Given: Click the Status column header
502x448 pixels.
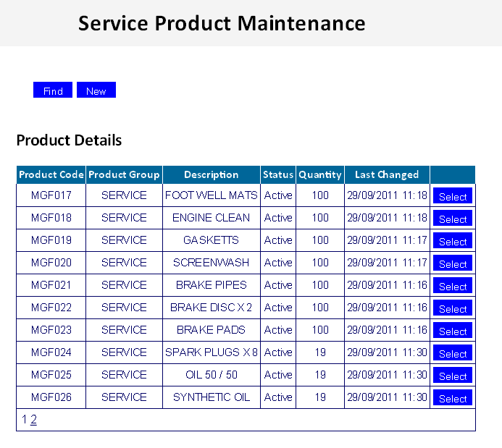Looking at the screenshot, I should click(x=278, y=174).
